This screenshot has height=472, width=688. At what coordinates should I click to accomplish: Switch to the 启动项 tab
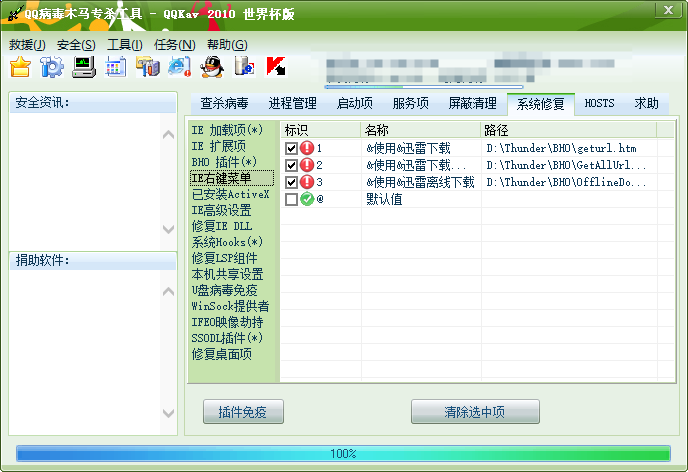355,104
